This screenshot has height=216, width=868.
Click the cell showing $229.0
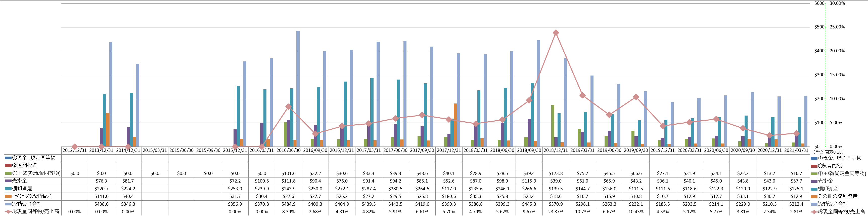tap(743, 204)
